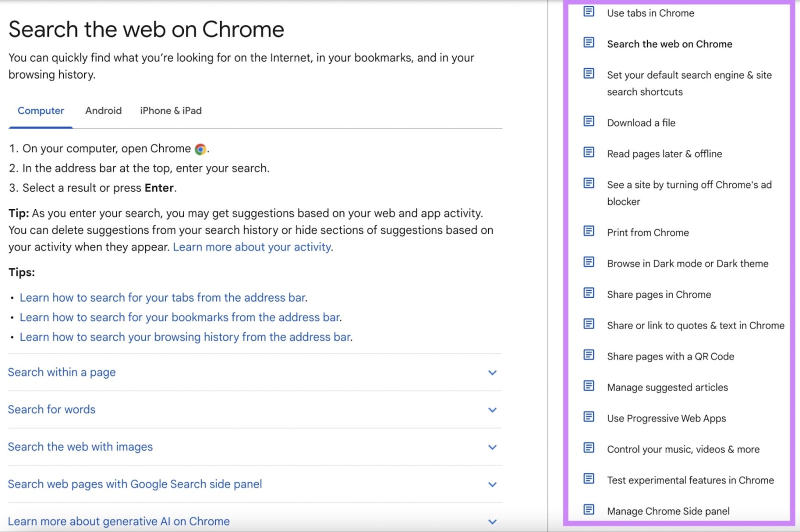Click the Chrome logo in step 1
Screen dimensions: 800x532
[x=199, y=148]
